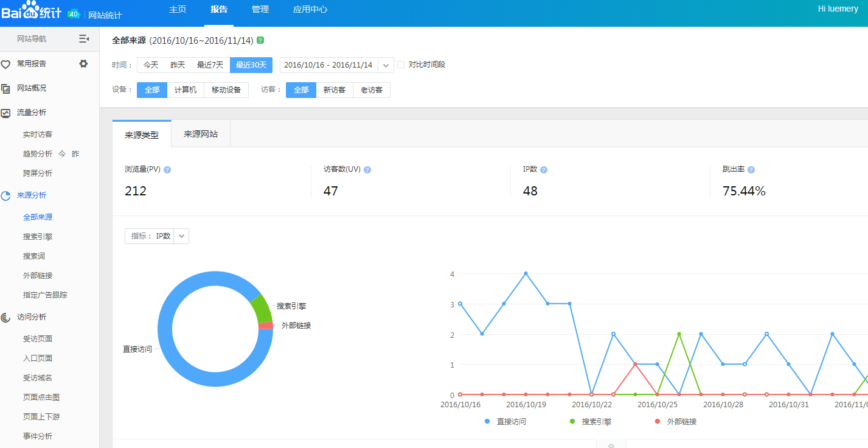Open the 应用中心 menu item
868x448 pixels.
pos(310,9)
